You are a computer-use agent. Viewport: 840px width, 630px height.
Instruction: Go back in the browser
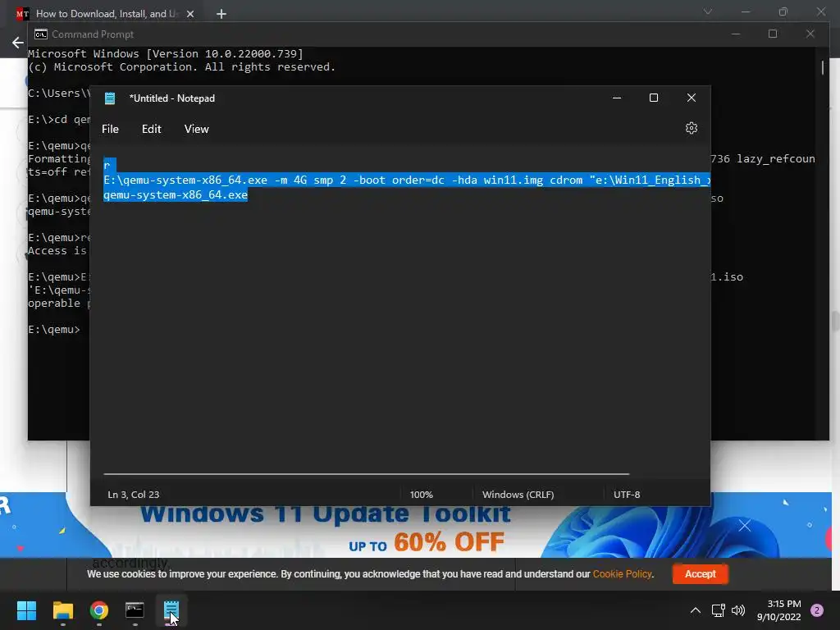click(x=18, y=43)
